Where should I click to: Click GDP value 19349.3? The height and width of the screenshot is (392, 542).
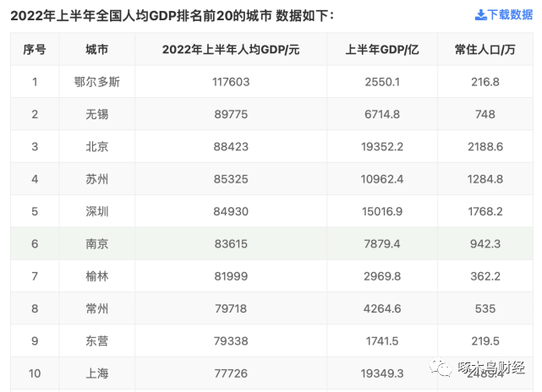(382, 373)
